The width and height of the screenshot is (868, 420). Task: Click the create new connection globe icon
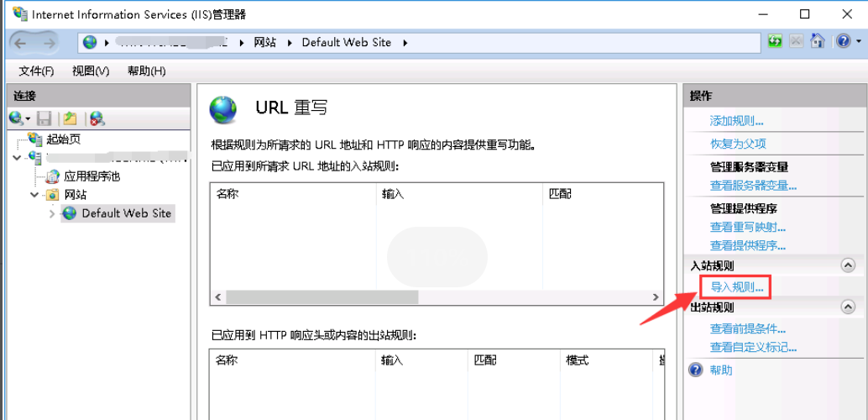click(x=17, y=118)
